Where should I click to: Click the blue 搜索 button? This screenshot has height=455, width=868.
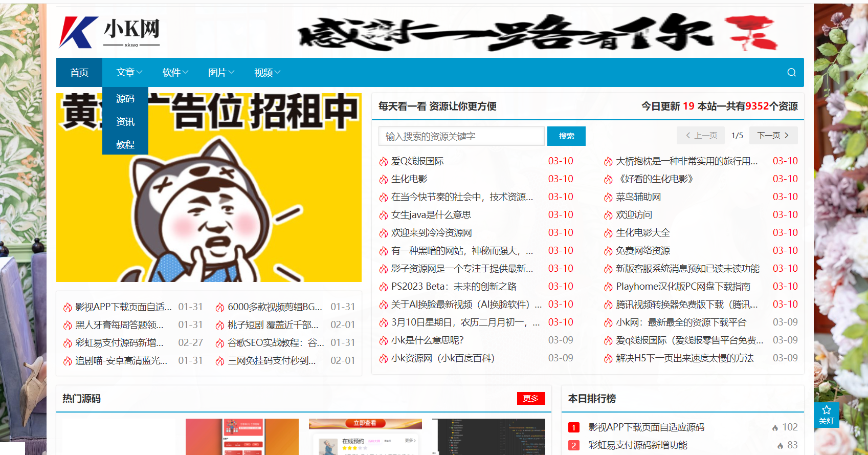coord(566,136)
